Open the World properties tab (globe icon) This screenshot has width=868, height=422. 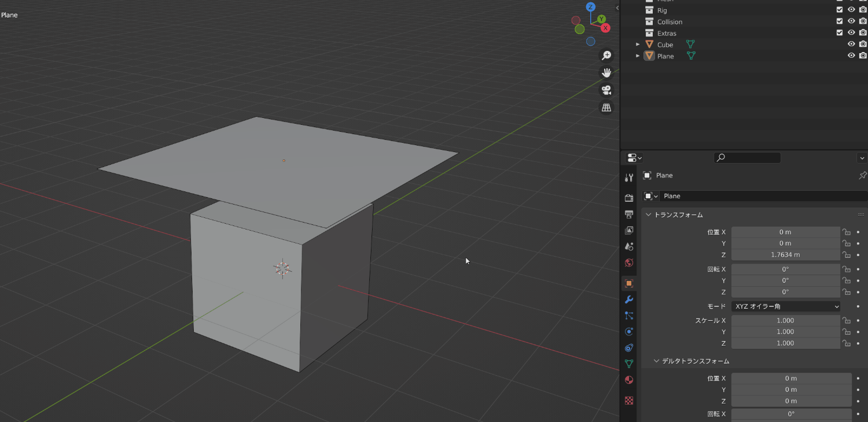629,262
